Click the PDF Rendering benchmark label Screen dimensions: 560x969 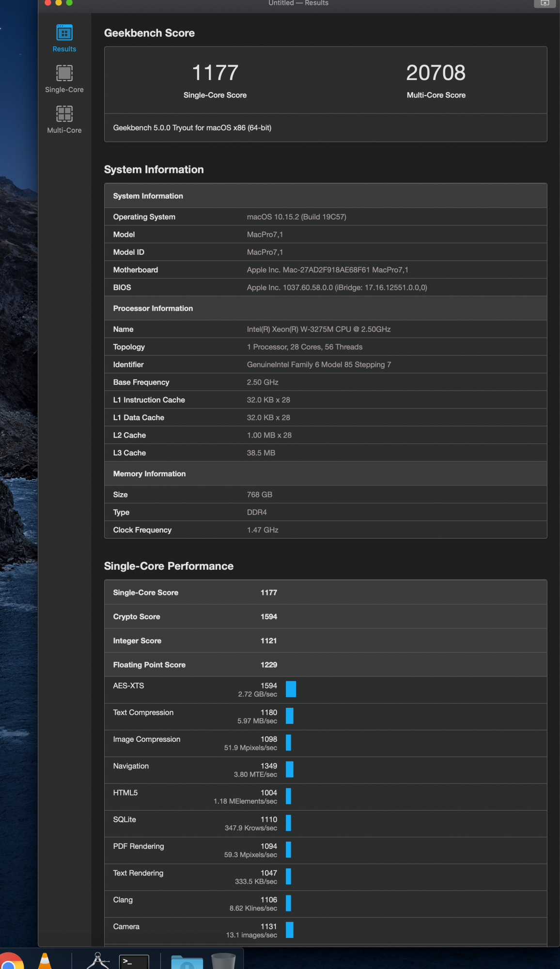139,846
